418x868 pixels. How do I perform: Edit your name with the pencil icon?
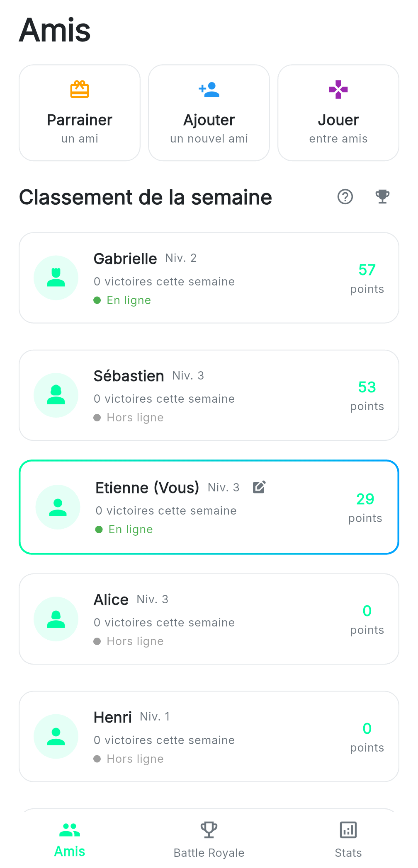[x=259, y=487]
